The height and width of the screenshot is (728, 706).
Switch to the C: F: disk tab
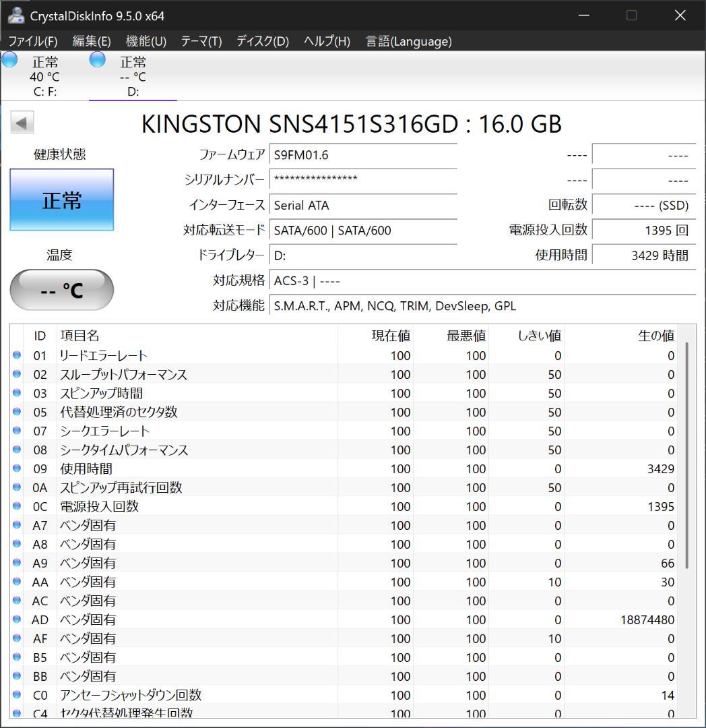point(44,76)
